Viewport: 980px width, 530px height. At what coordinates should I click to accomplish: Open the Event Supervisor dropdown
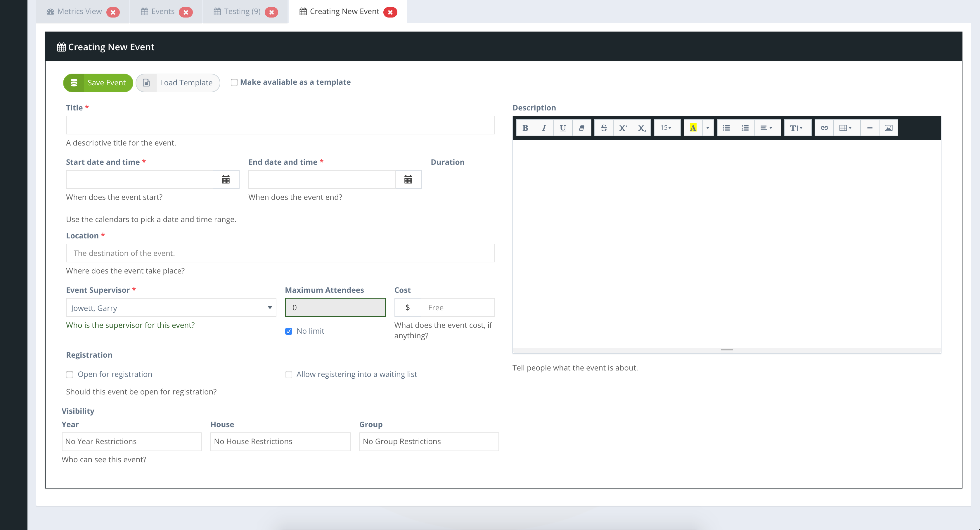(x=171, y=307)
